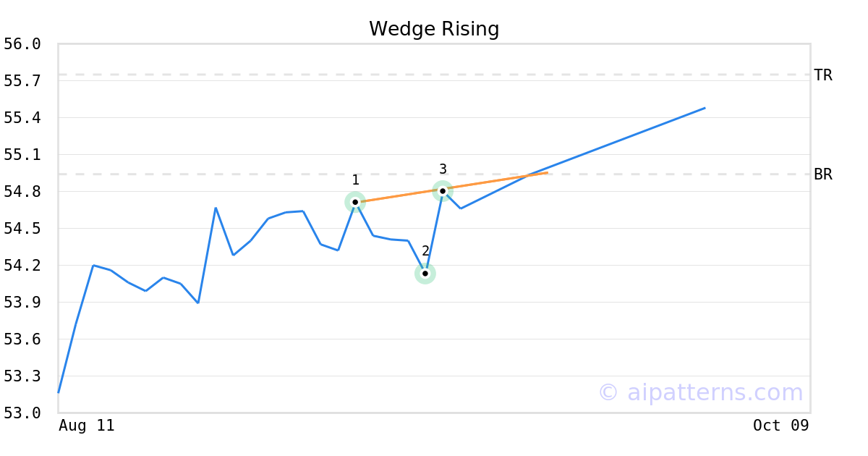Viewport: 868px width, 456px height.
Task: Pick the 54.2 price axis label
Action: click(22, 266)
